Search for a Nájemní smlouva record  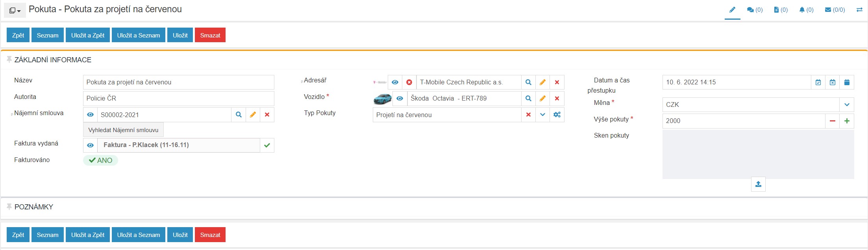tap(239, 115)
